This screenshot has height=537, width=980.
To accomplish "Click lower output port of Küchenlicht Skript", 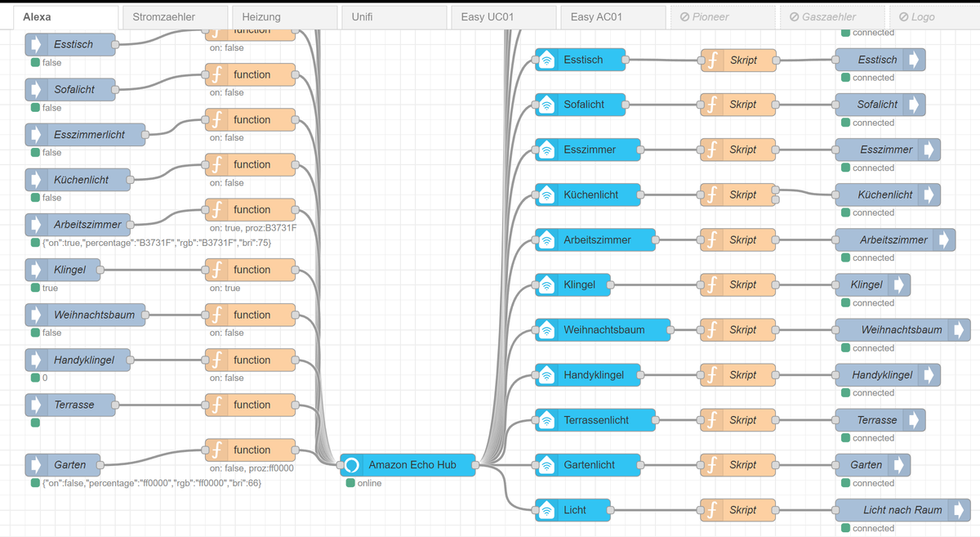I will click(x=776, y=199).
